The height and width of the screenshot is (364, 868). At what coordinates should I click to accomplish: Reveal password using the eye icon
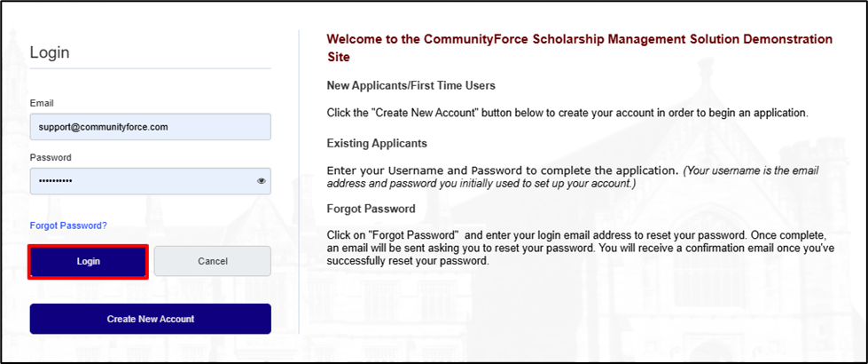pos(262,180)
